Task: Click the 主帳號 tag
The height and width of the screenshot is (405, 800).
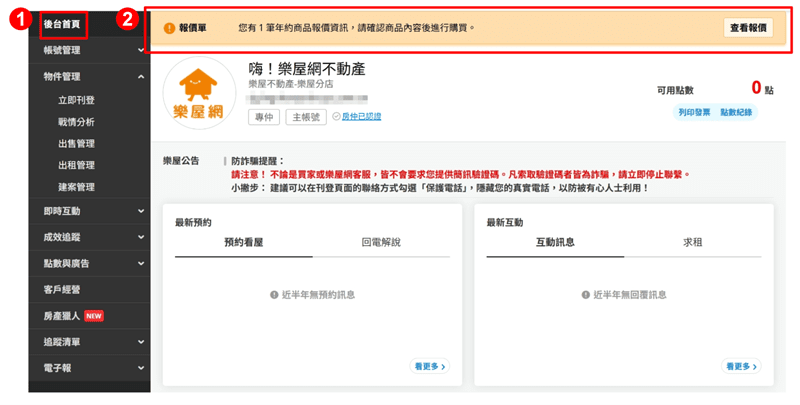Action: pos(306,117)
